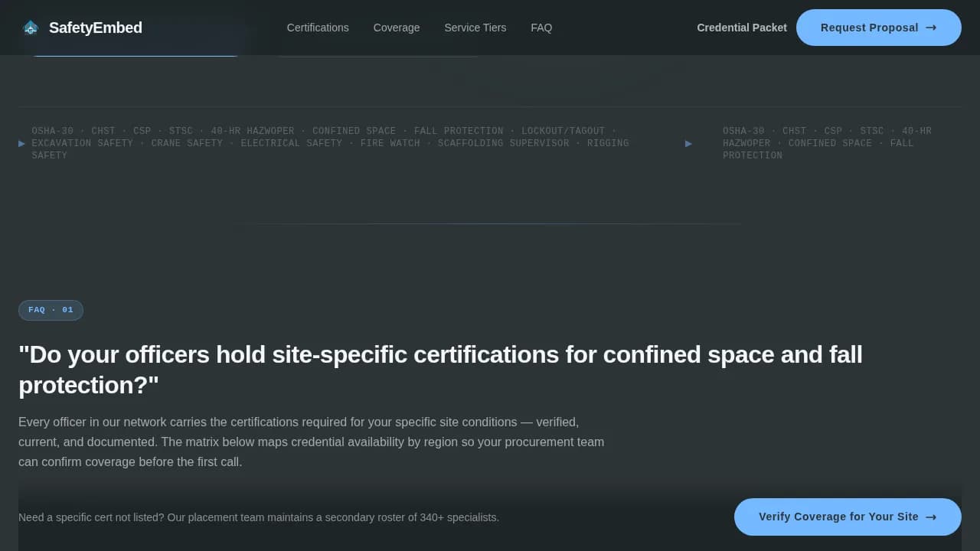Click the ticker text starting "OSHA-30 · CHST · CSP" with EXCAVATION SAFETY
The image size is (980, 551).
pyautogui.click(x=330, y=143)
